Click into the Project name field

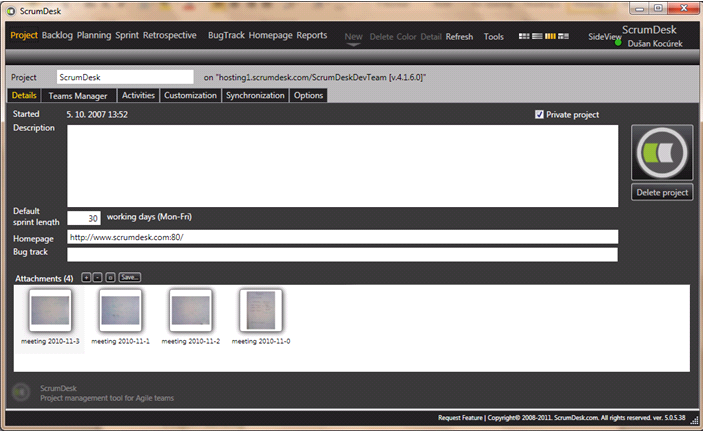(x=125, y=77)
